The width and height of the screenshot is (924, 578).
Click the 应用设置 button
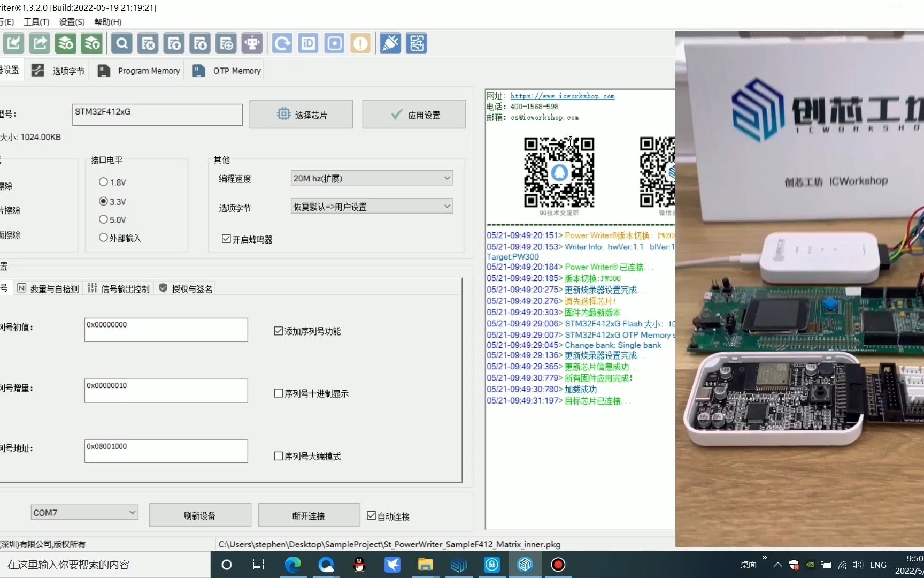click(x=414, y=115)
